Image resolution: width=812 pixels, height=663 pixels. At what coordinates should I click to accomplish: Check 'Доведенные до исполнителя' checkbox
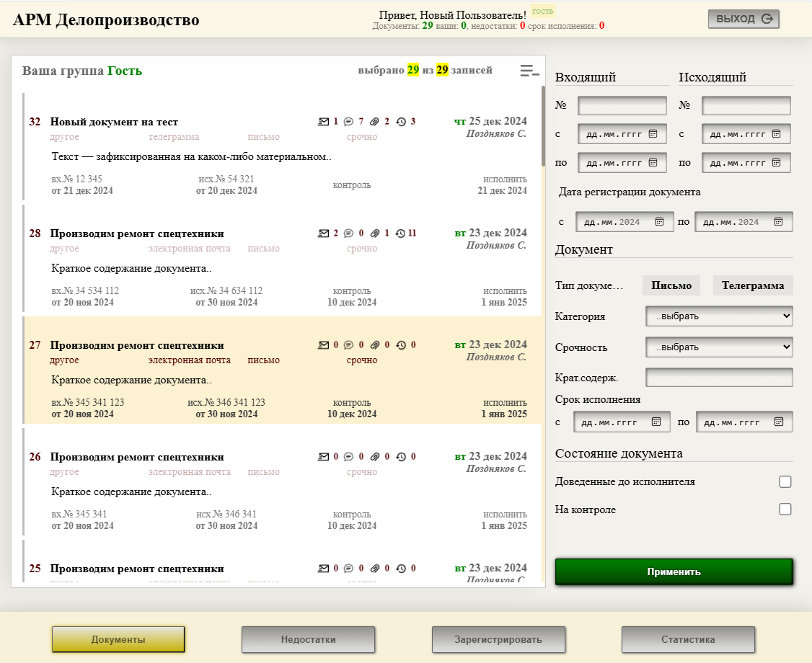[785, 482]
